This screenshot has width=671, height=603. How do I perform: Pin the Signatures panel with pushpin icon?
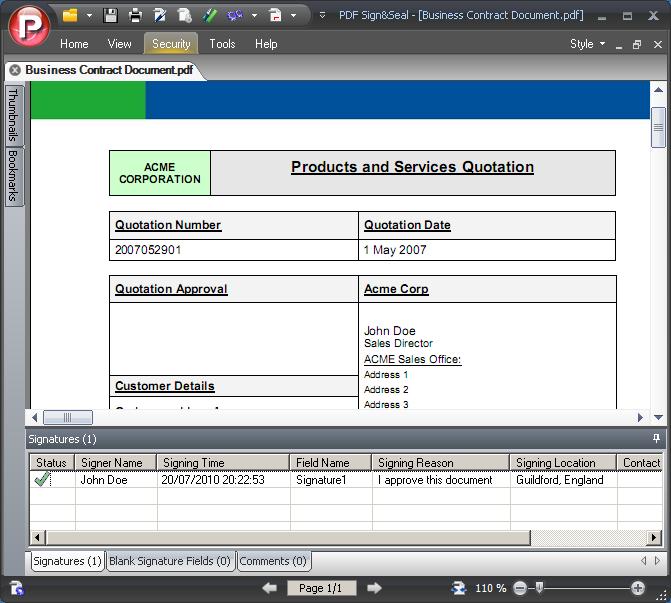click(x=656, y=438)
